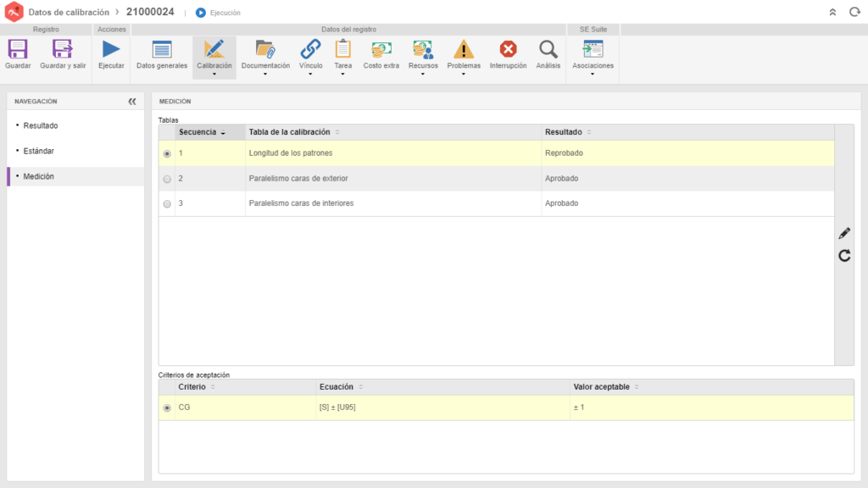This screenshot has height=488, width=868.
Task: Collapse the Navegación panel
Action: pos(132,101)
